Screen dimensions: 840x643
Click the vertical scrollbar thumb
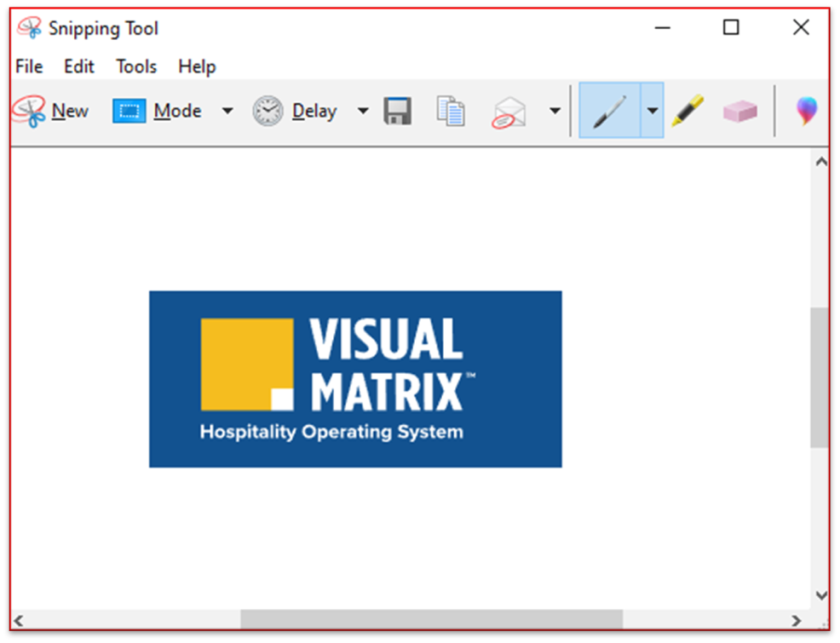[820, 377]
